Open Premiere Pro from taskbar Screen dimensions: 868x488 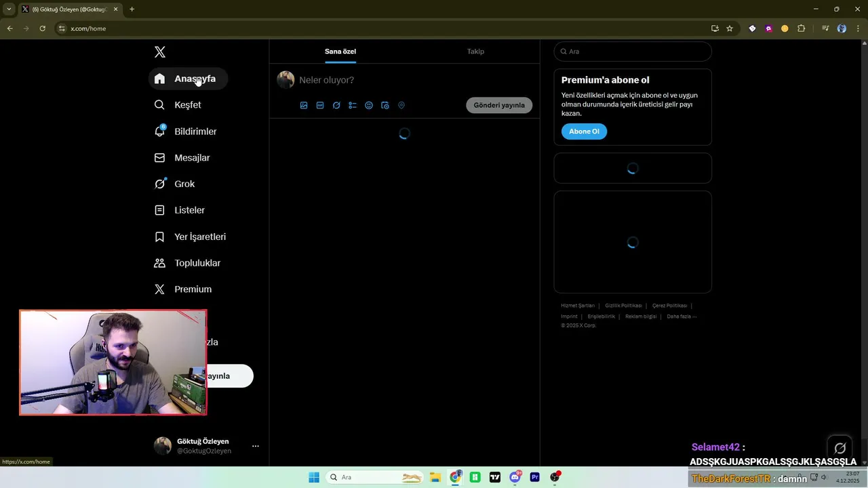click(535, 477)
